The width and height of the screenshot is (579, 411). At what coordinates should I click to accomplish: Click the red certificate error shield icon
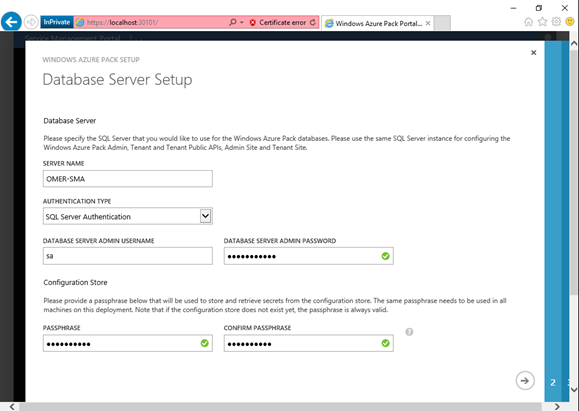[x=253, y=23]
